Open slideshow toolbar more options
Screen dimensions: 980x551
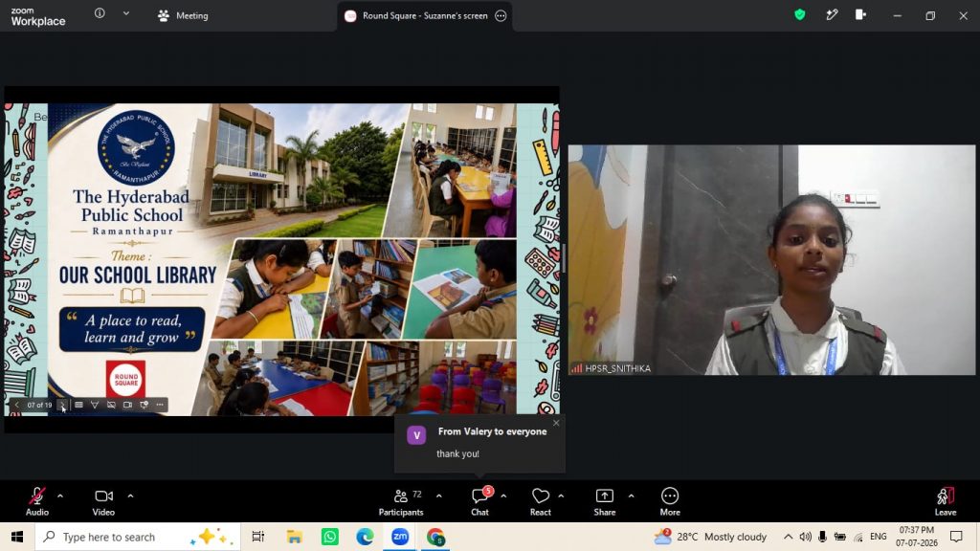pos(160,405)
